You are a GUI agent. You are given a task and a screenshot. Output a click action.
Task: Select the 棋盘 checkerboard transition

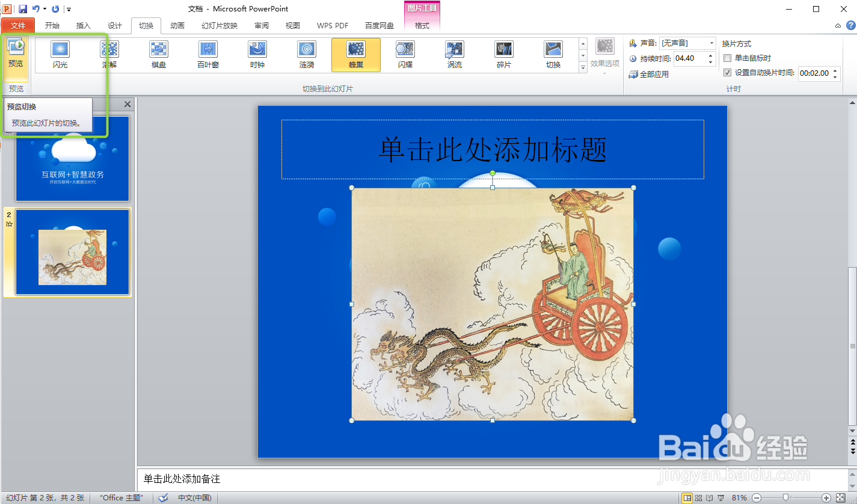(159, 55)
